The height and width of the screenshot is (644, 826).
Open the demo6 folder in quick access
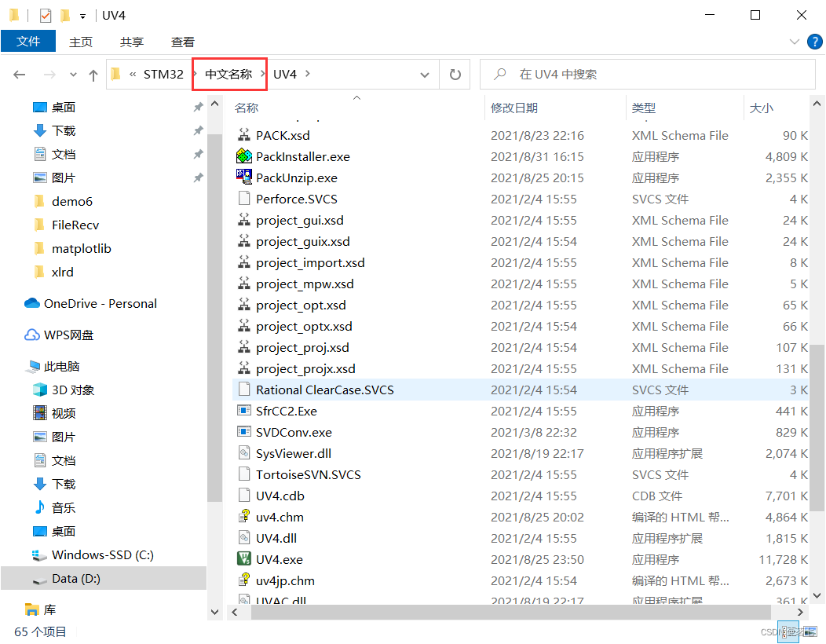[x=72, y=201]
